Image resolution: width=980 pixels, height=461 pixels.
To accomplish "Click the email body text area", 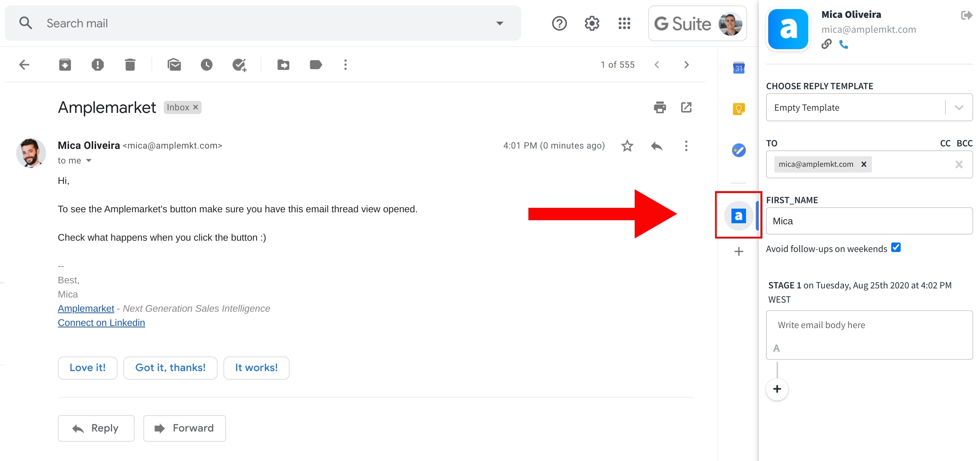I will [869, 325].
